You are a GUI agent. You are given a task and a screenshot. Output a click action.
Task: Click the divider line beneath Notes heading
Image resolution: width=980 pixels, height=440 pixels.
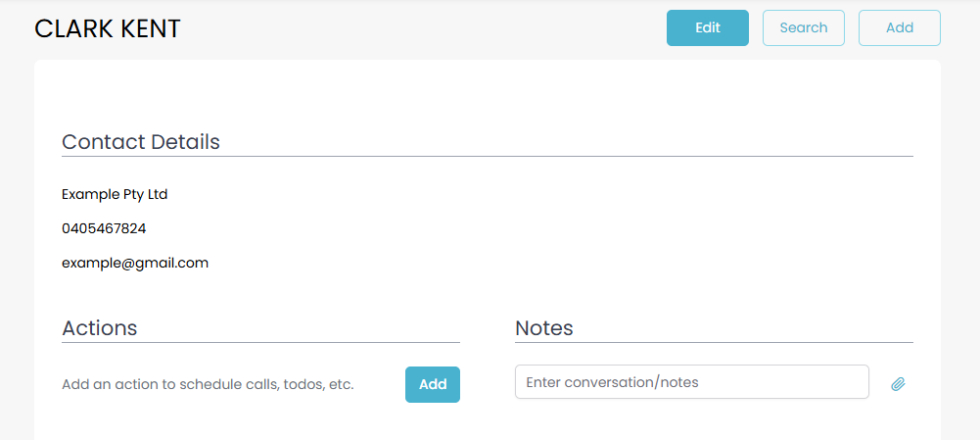[714, 342]
